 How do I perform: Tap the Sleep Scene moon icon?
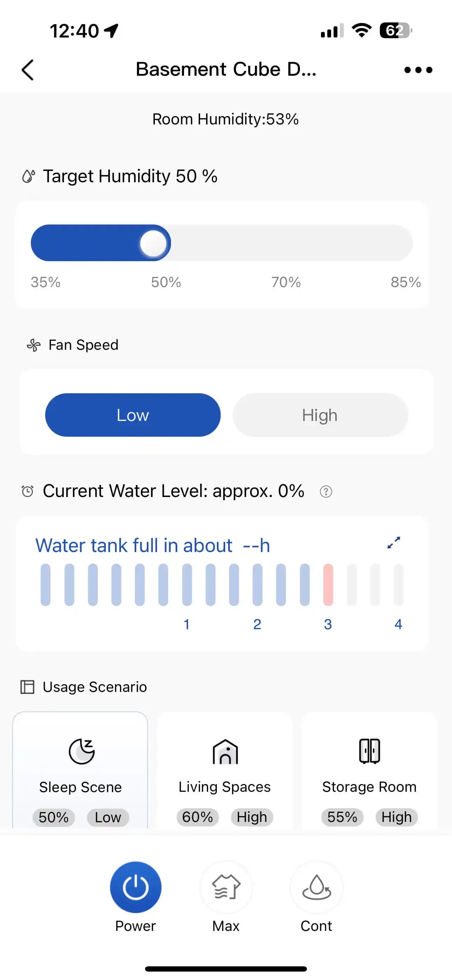[x=81, y=751]
